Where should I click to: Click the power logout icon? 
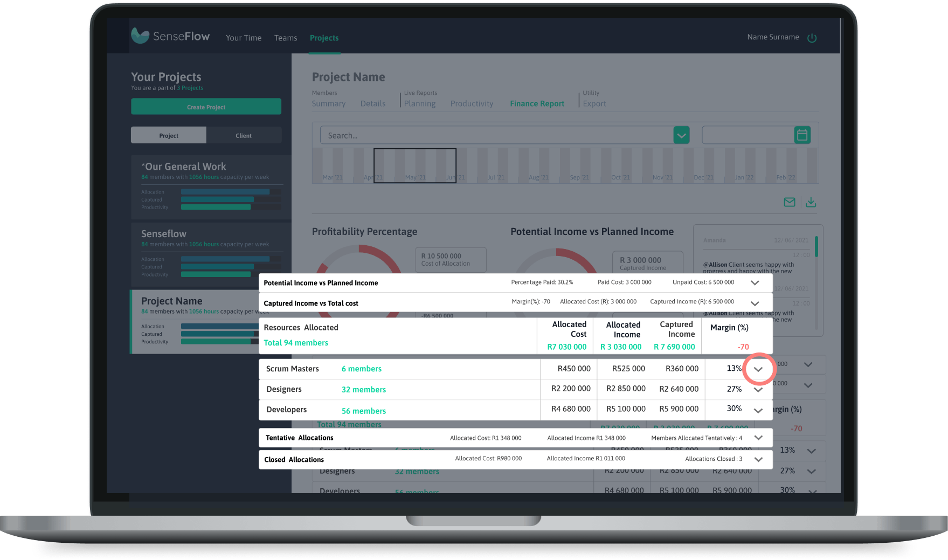[812, 38]
